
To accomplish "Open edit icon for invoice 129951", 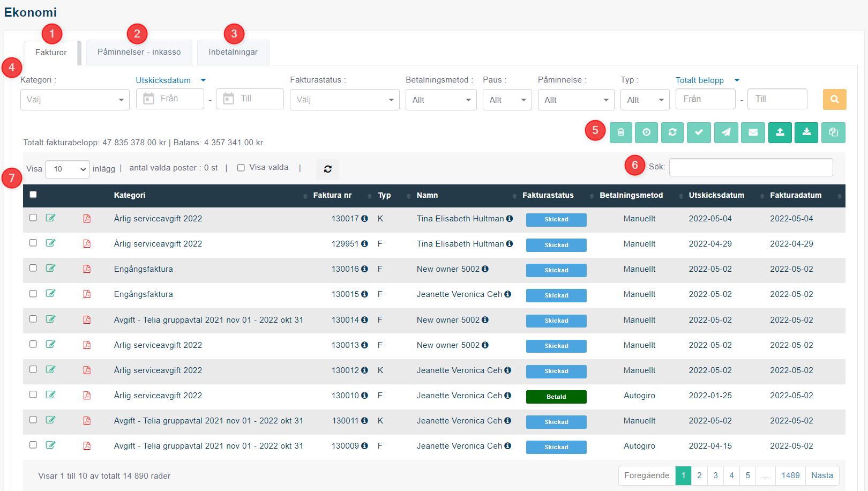I will 50,243.
